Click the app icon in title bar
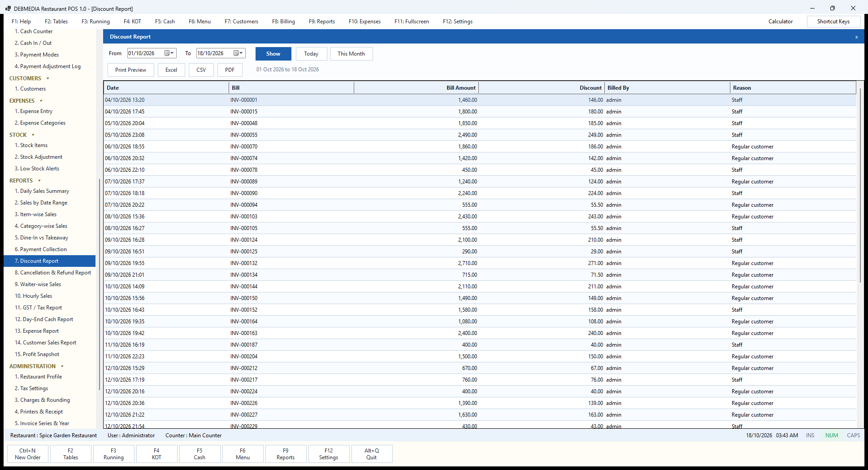The height and width of the screenshot is (470, 868). click(8, 9)
